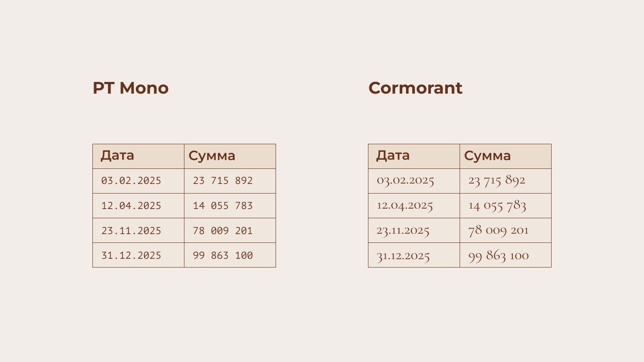
Task: Click 99 863 100 in Cormorant table
Action: pyautogui.click(x=498, y=255)
